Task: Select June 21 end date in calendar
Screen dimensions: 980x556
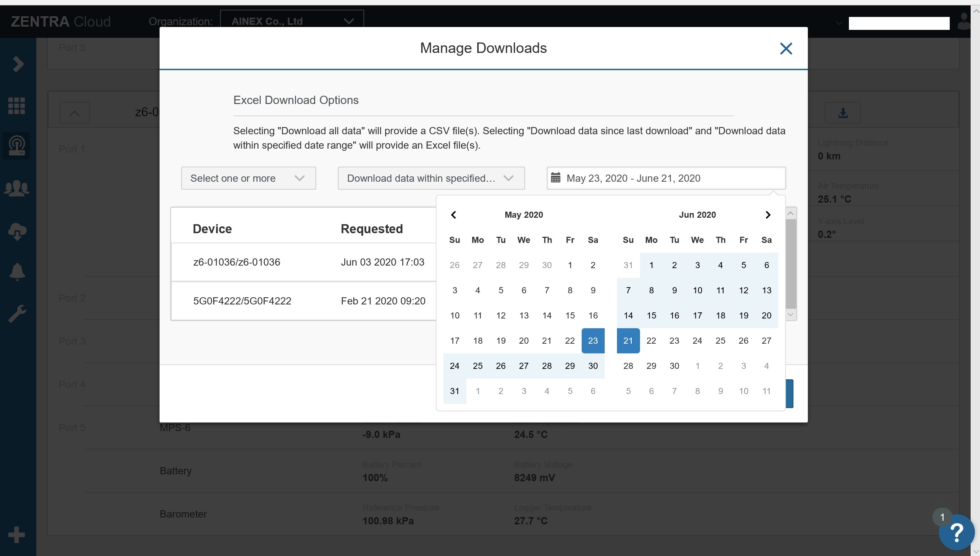Action: 628,341
